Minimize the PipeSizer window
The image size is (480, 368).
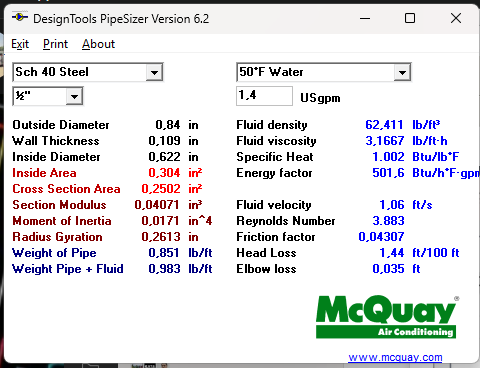coord(365,18)
